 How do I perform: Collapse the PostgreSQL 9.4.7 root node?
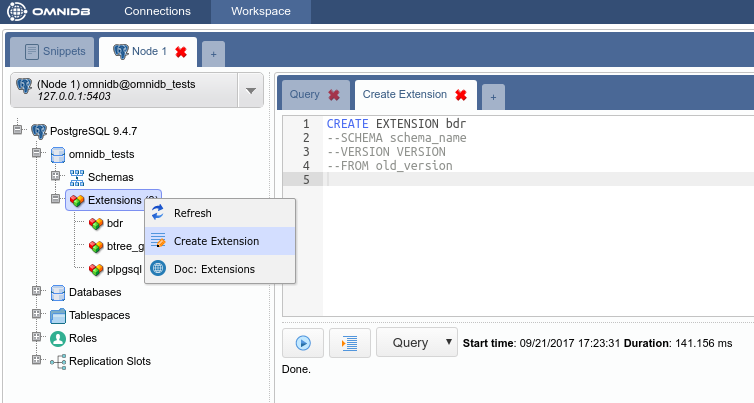17,131
